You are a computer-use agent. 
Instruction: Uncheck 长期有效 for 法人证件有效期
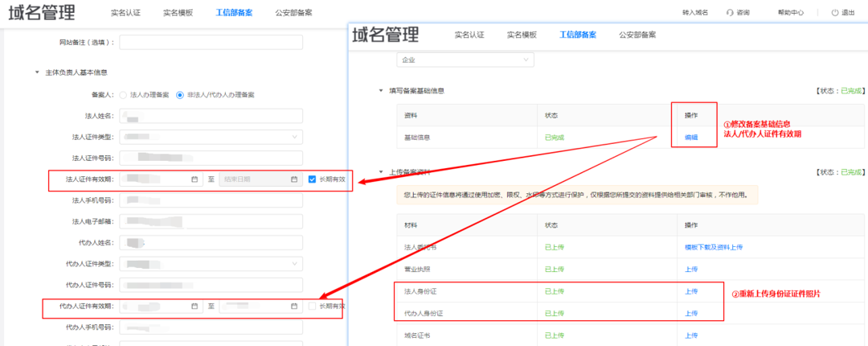(x=312, y=179)
